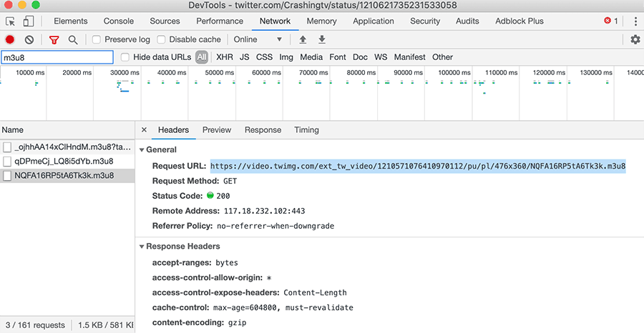
Task: Open the DevTools three-dot menu
Action: click(x=635, y=21)
